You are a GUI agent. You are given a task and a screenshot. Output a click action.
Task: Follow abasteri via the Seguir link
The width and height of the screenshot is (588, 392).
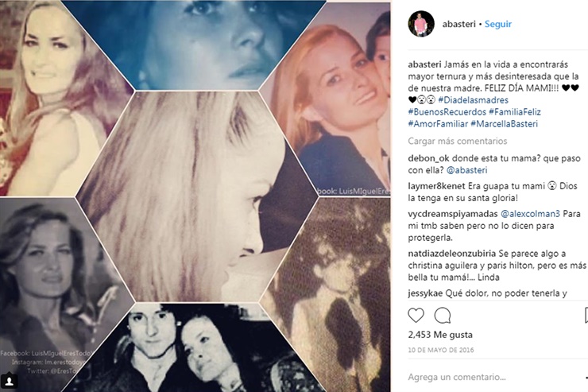(x=498, y=24)
